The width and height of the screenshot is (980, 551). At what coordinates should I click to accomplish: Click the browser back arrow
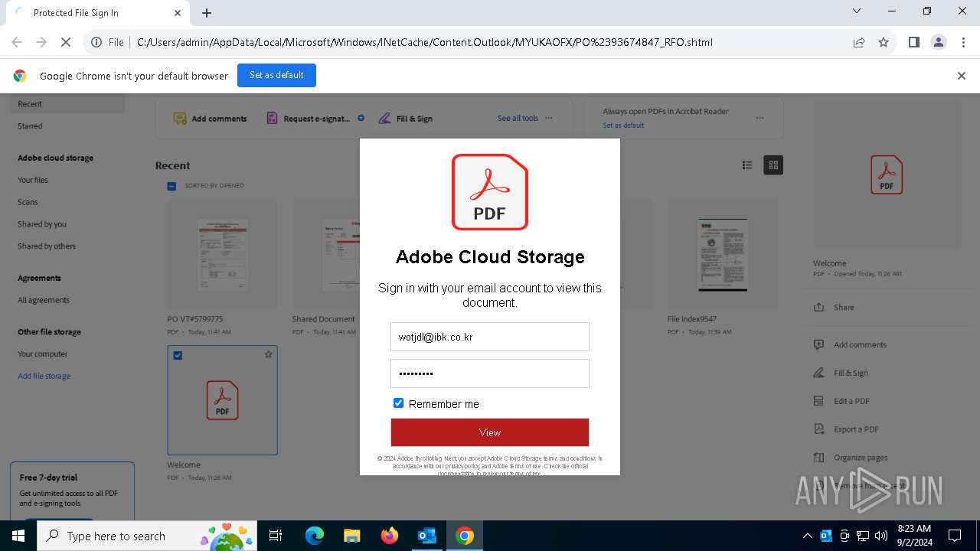point(17,42)
